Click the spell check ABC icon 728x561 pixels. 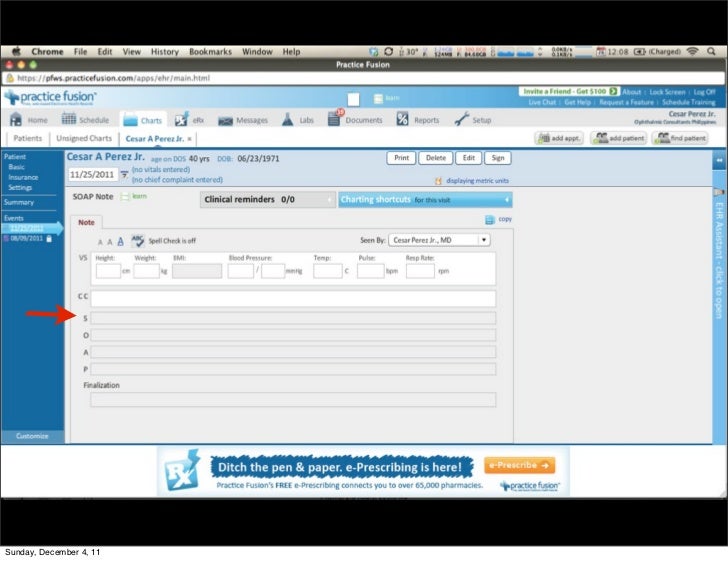[x=138, y=241]
